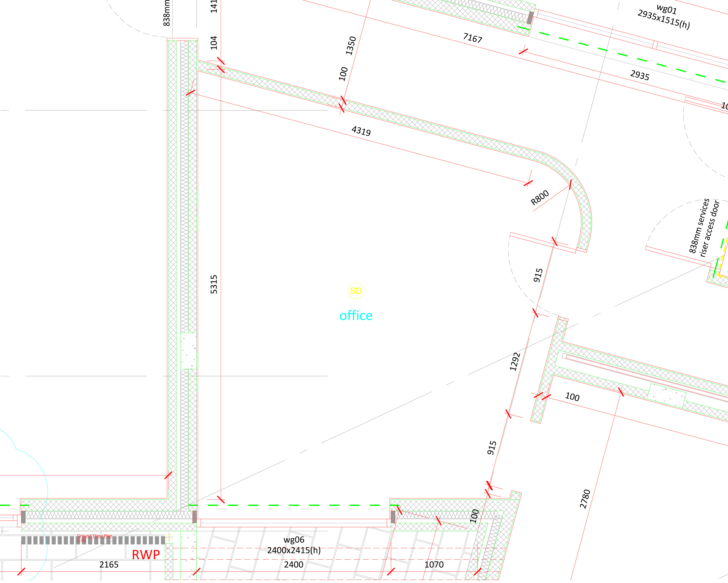Select the wg06 2400x2415(h) window tag
728x583 pixels.
(x=294, y=545)
